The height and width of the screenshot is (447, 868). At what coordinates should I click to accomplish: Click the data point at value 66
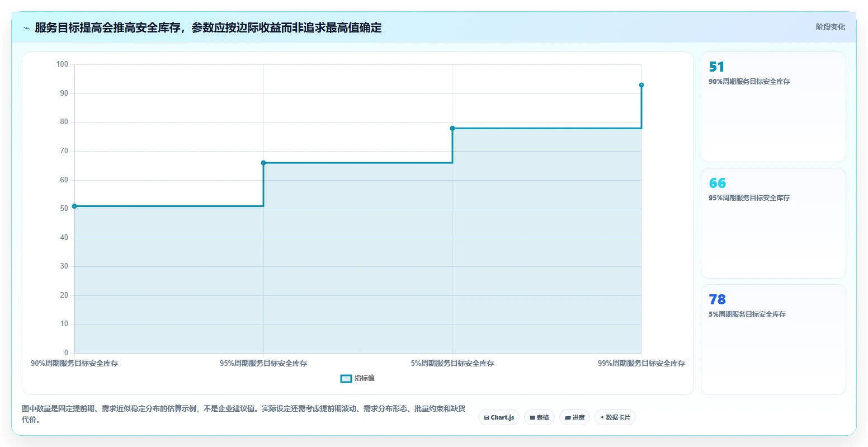263,163
